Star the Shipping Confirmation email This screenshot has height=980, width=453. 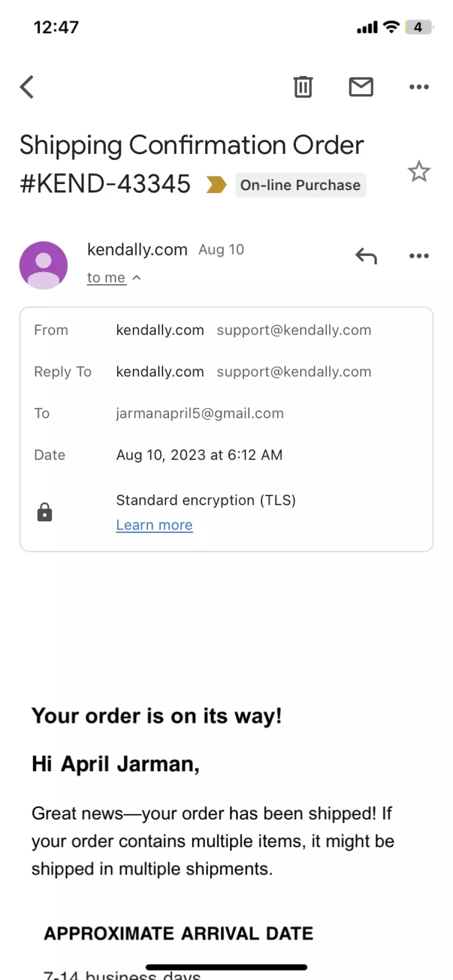click(x=419, y=171)
